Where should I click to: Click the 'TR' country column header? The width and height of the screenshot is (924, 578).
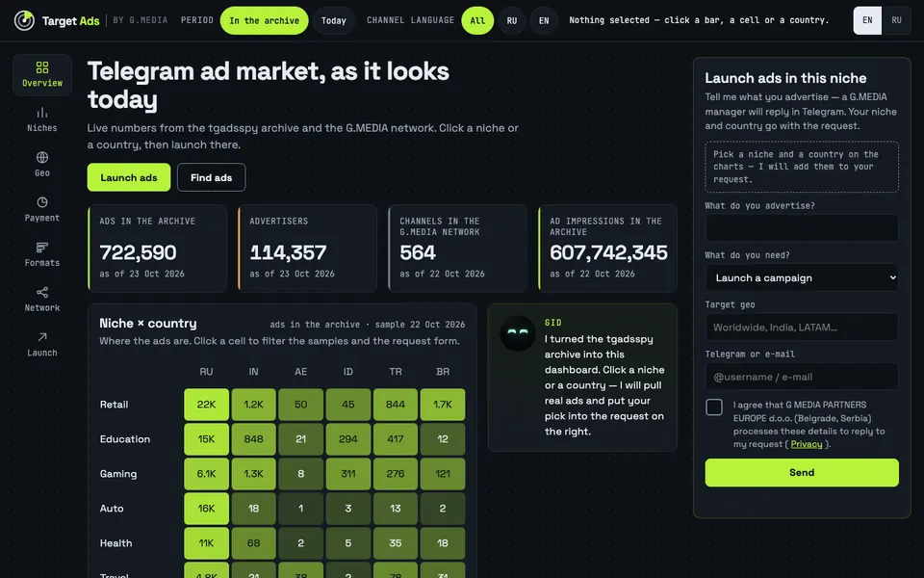(396, 372)
